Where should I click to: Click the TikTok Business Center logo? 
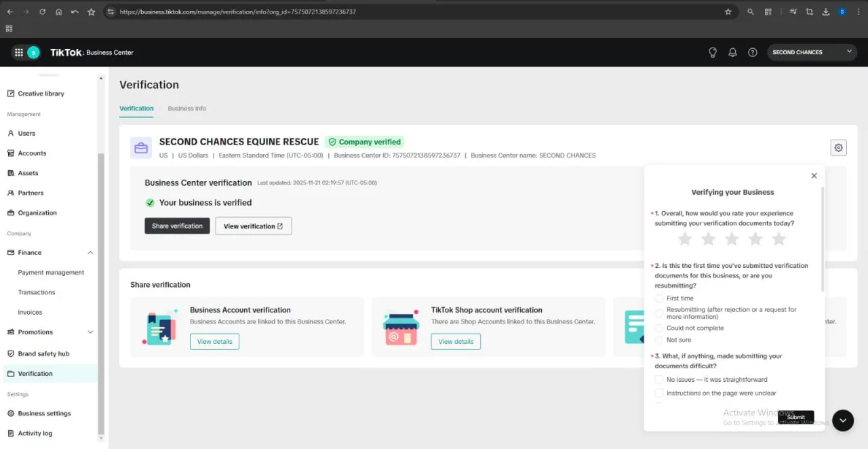pyautogui.click(x=92, y=52)
